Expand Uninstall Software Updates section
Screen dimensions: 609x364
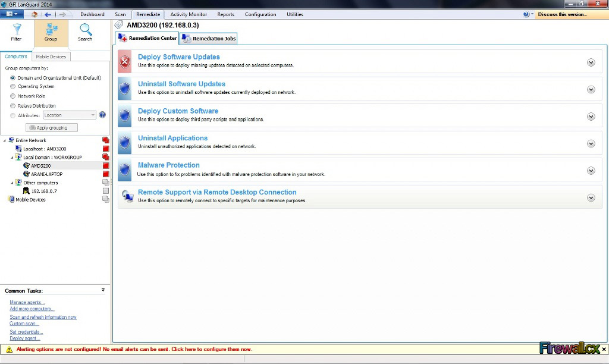pos(591,90)
